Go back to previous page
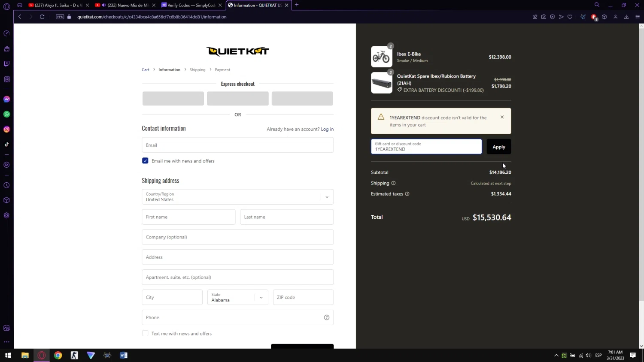This screenshot has height=362, width=644. coord(20,17)
